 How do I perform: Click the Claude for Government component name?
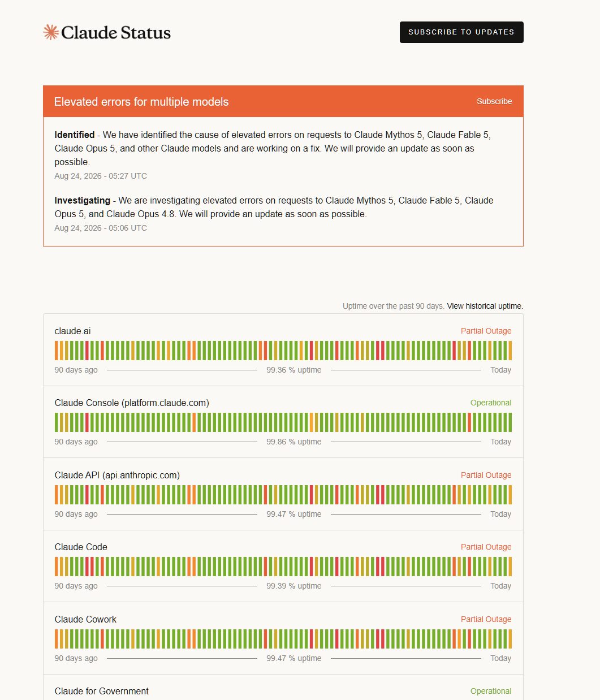102,691
